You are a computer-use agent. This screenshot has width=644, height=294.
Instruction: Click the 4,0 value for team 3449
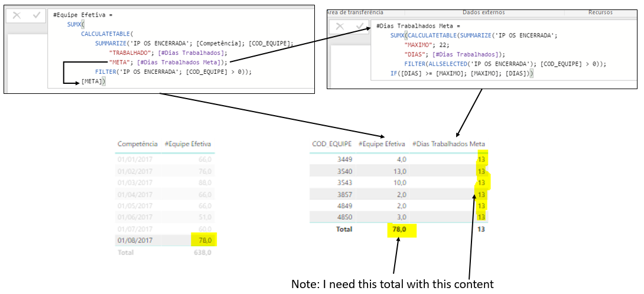[401, 159]
